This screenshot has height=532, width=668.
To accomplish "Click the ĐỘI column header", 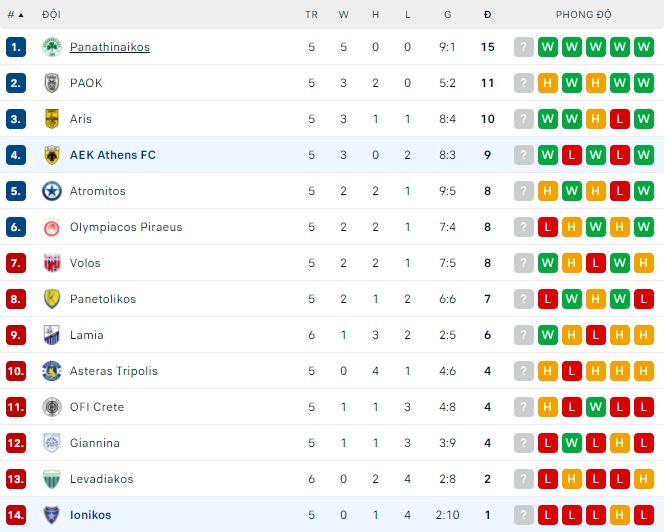I will coord(51,15).
